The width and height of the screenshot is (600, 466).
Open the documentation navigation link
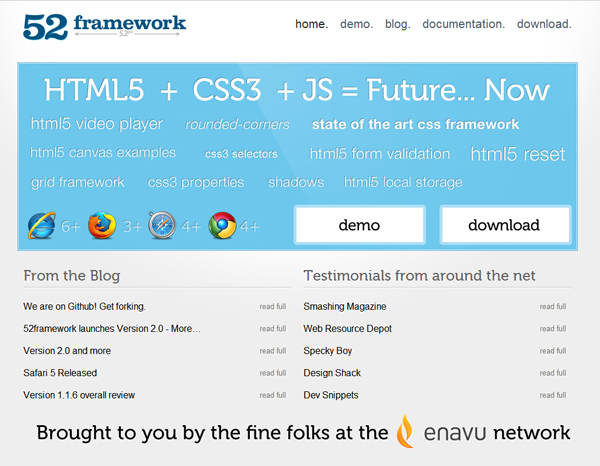[463, 24]
